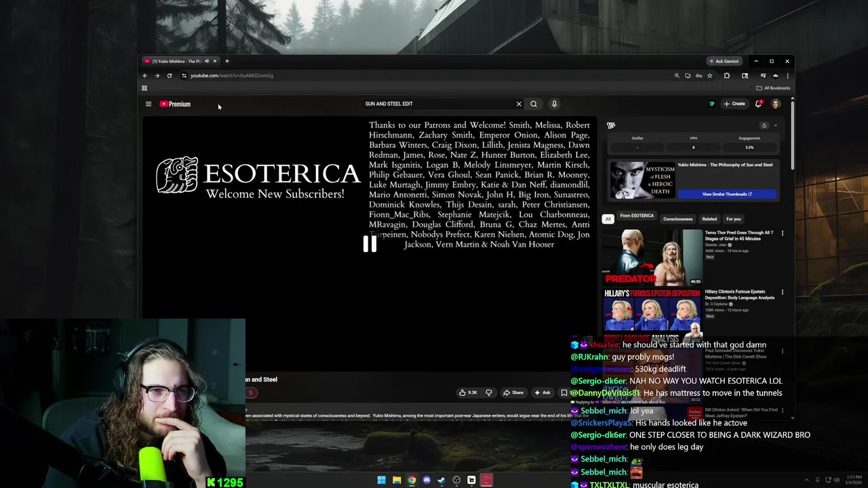Close the Yukio Mishima tab
This screenshot has height=488, width=868.
(x=215, y=61)
